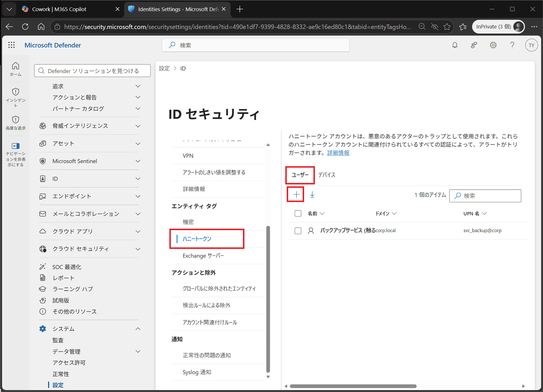Refresh the browser page
543x392 pixels.
[25, 27]
